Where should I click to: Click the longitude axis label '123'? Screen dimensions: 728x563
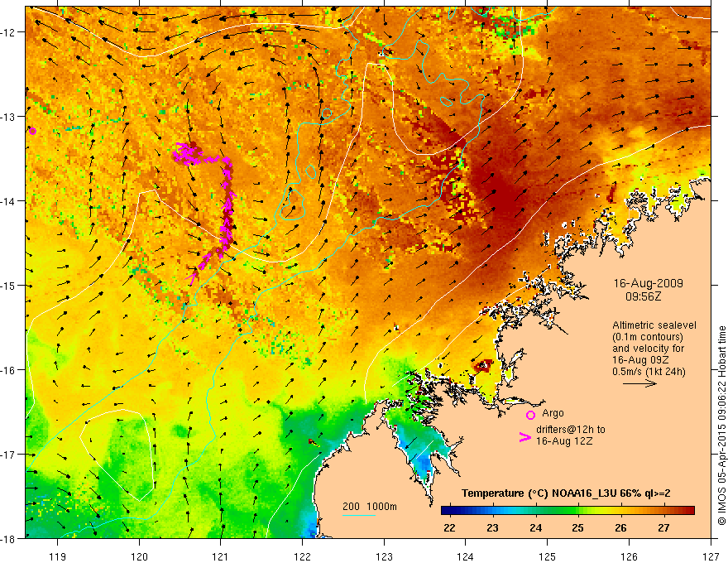pos(384,556)
